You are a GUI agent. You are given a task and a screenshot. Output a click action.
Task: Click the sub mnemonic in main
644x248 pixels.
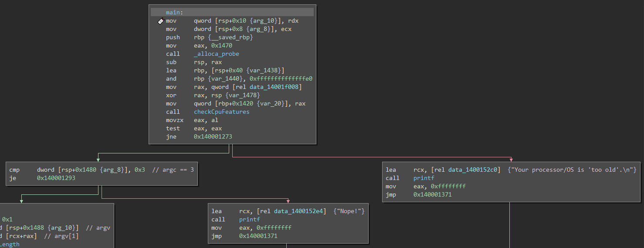(x=171, y=62)
